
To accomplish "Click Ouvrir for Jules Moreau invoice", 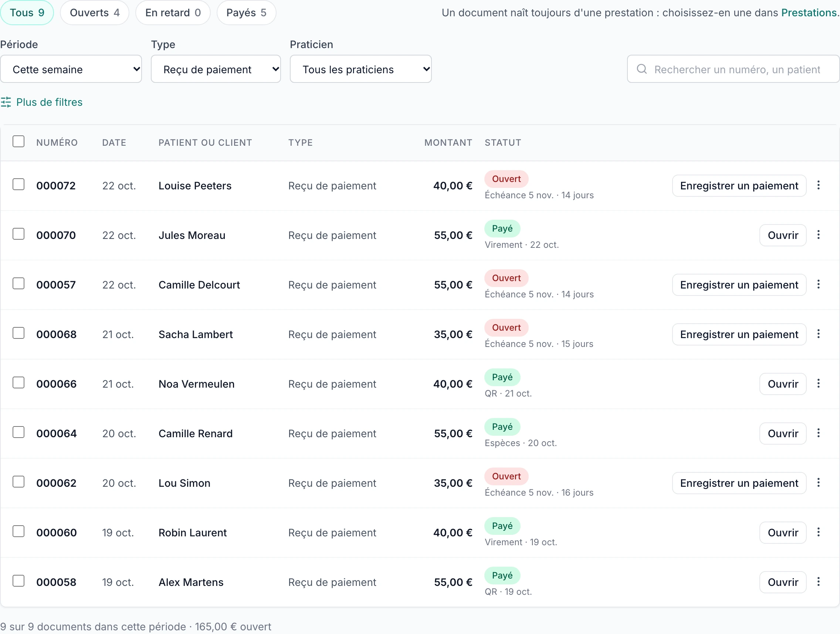I will 783,235.
